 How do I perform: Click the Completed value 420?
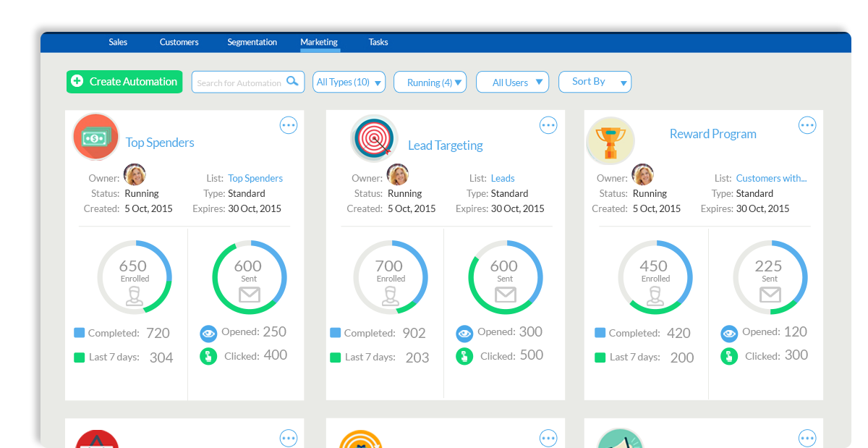678,334
